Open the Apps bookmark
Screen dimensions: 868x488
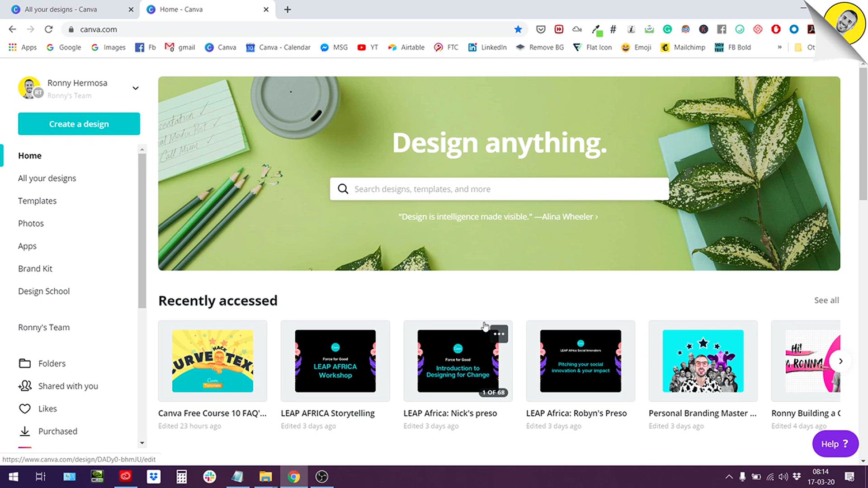[23, 47]
